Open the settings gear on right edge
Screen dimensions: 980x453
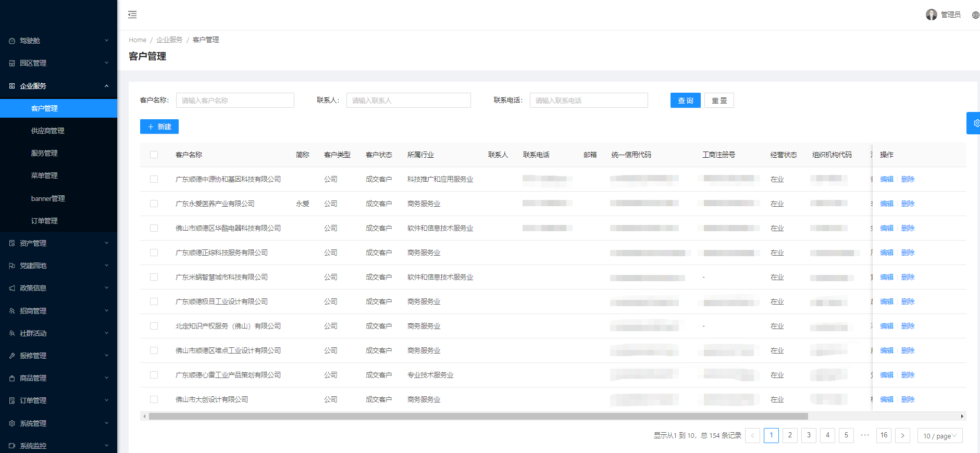point(975,123)
